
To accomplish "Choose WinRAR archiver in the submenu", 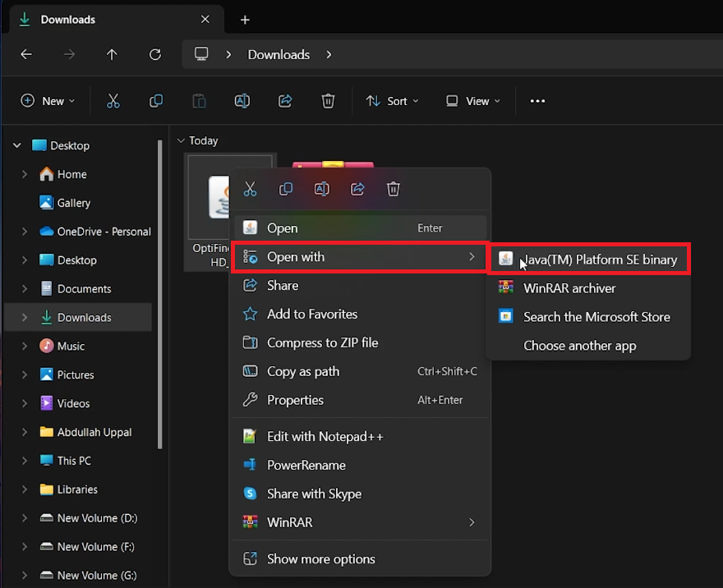I will tap(589, 288).
